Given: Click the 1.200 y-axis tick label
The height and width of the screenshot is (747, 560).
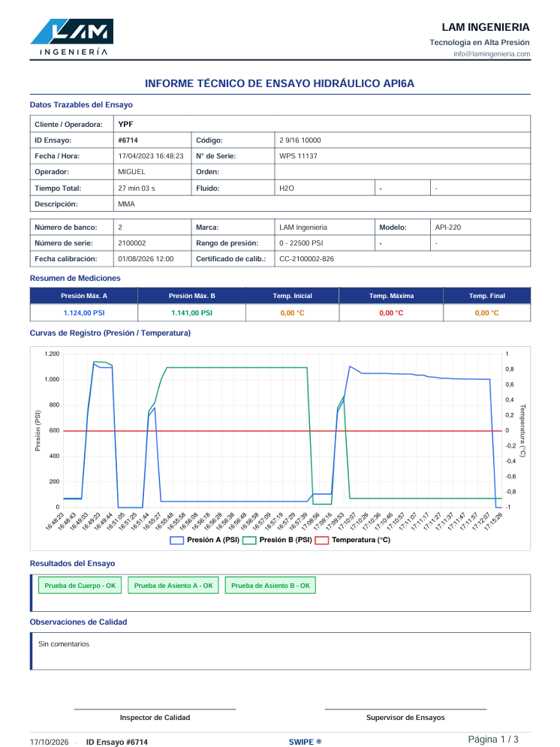Looking at the screenshot, I should click(x=52, y=354).
